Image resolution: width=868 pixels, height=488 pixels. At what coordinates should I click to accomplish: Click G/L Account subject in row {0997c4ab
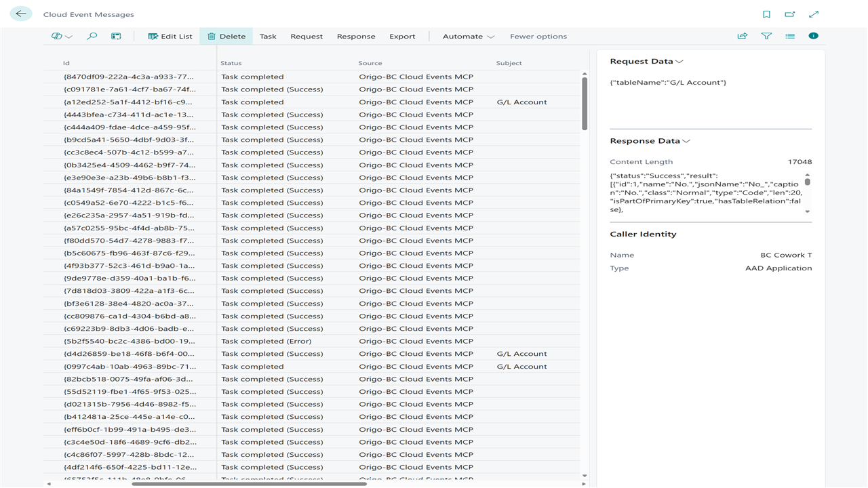[521, 367]
